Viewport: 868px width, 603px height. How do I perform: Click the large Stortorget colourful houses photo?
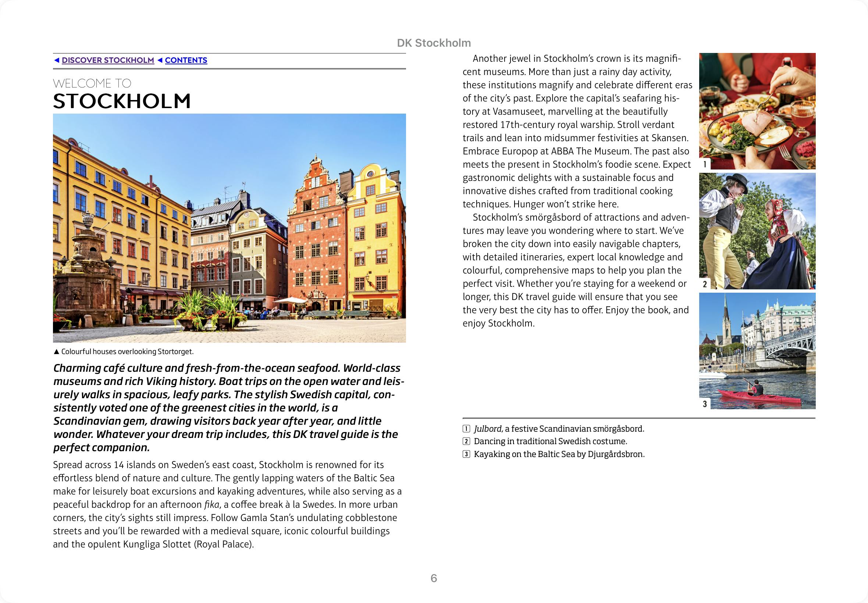point(230,228)
